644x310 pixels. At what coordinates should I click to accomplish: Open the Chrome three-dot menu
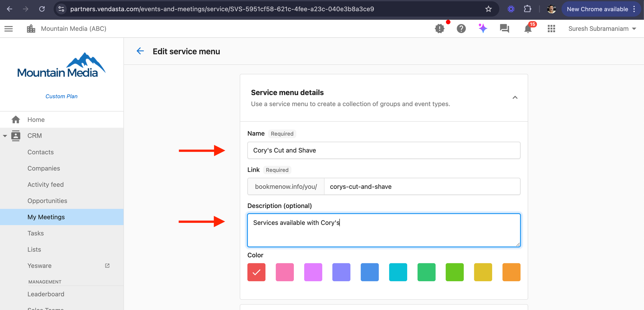[634, 9]
